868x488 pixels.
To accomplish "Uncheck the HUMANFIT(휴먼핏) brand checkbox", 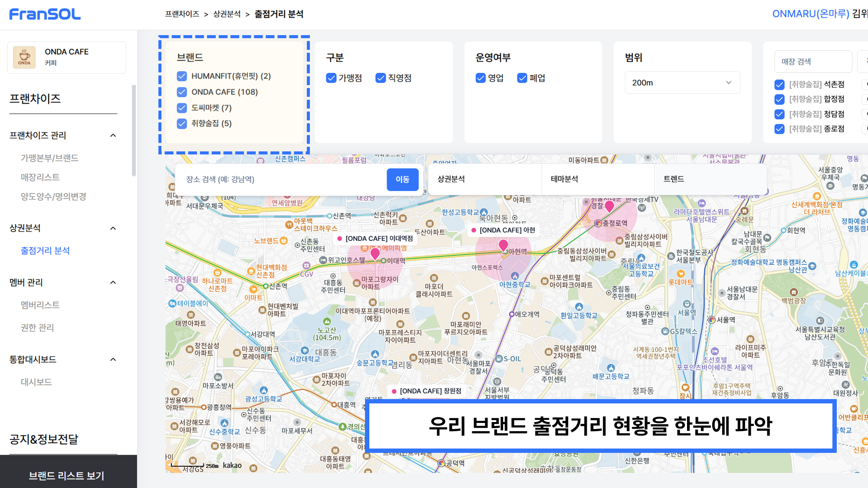I will [x=182, y=76].
